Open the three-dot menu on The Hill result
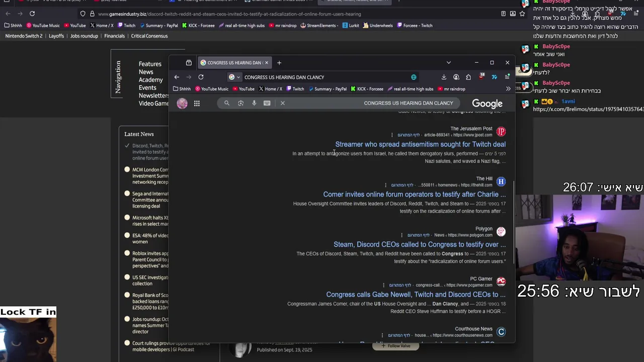 386,185
